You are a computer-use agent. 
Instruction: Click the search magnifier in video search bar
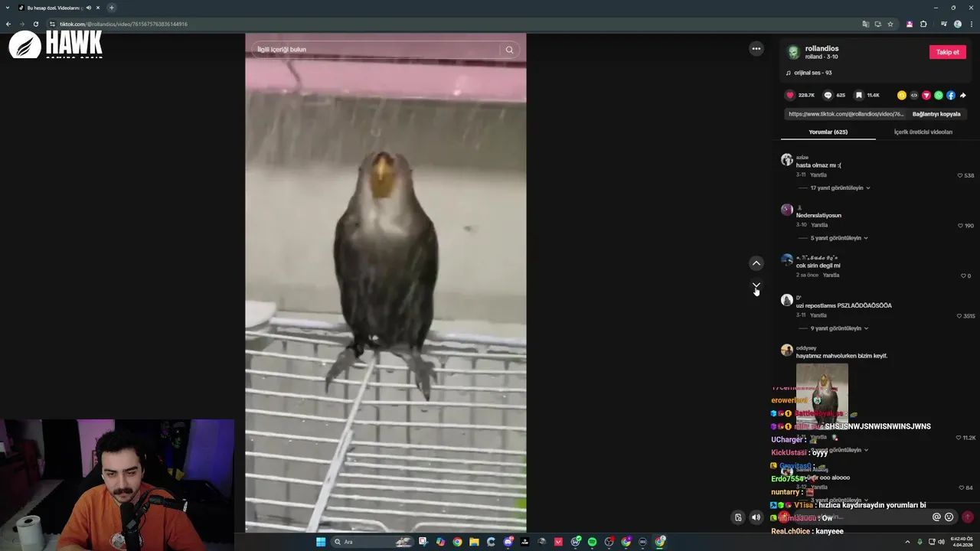point(509,50)
